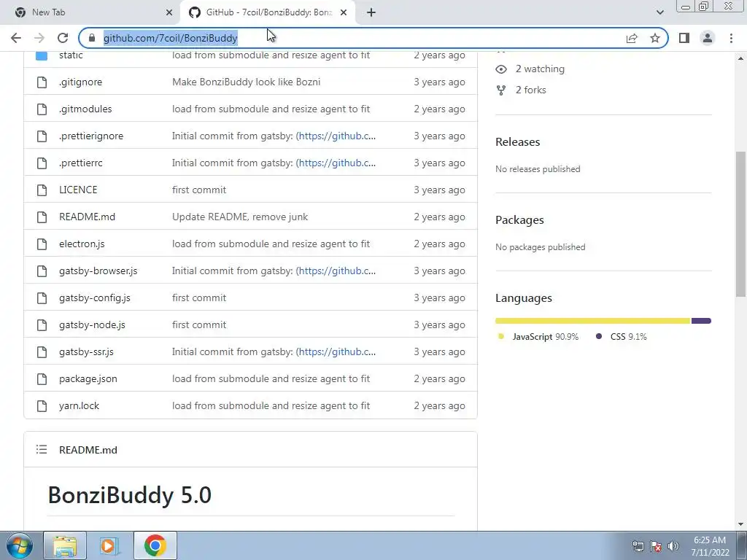The image size is (747, 560).
Task: Open the gatsby-ssr.js file
Action: 86,352
